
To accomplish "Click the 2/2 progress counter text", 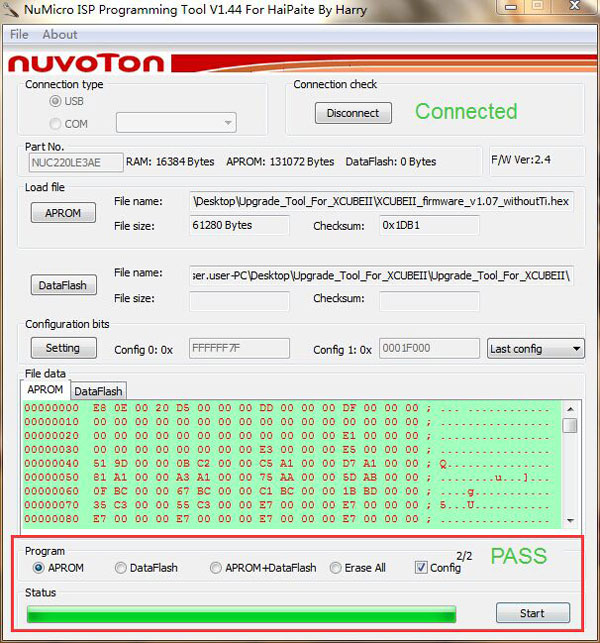I will click(464, 556).
